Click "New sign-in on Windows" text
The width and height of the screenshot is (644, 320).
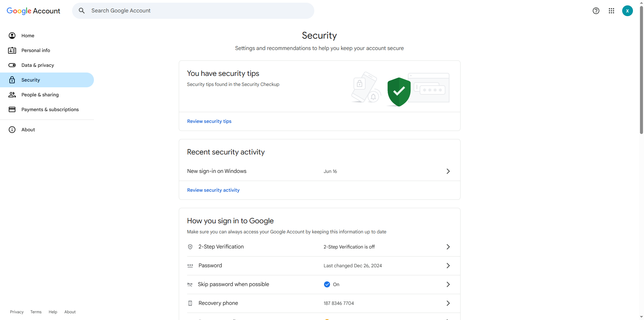click(217, 171)
